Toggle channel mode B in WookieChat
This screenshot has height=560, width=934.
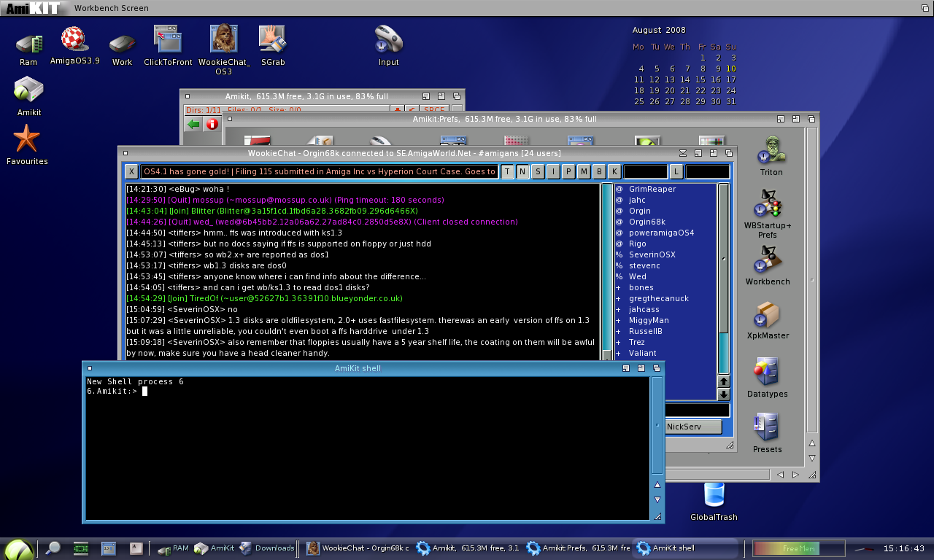(x=600, y=171)
